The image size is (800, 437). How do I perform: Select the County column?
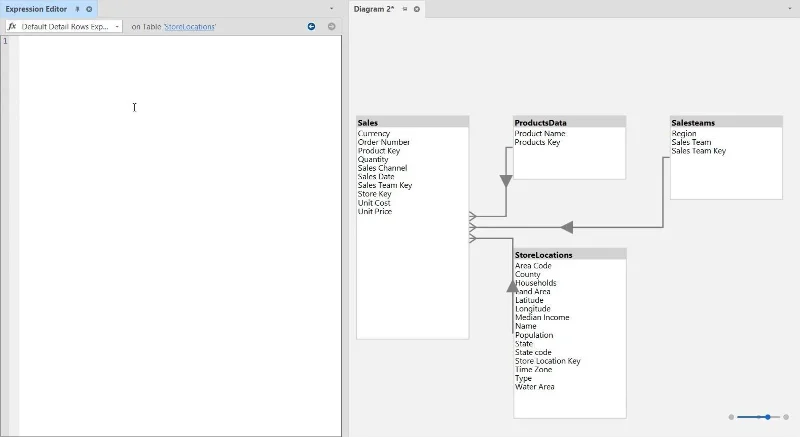pos(528,274)
